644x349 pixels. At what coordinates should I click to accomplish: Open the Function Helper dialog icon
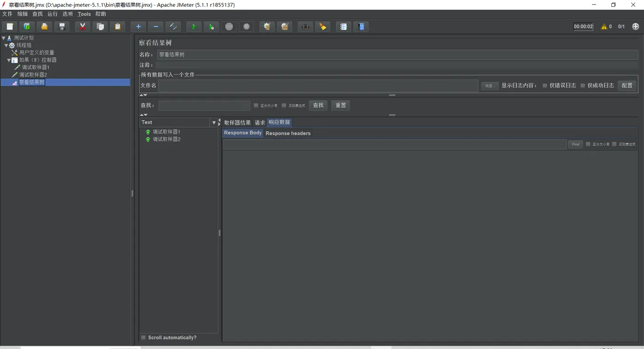pos(343,27)
